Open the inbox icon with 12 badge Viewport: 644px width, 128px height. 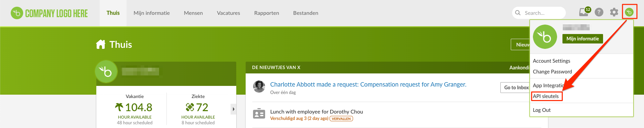(584, 12)
